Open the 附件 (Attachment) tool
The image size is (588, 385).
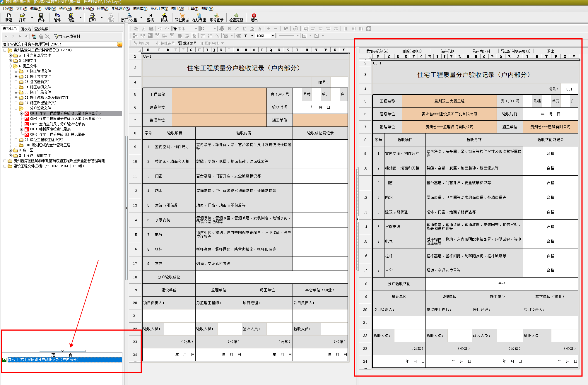click(57, 17)
